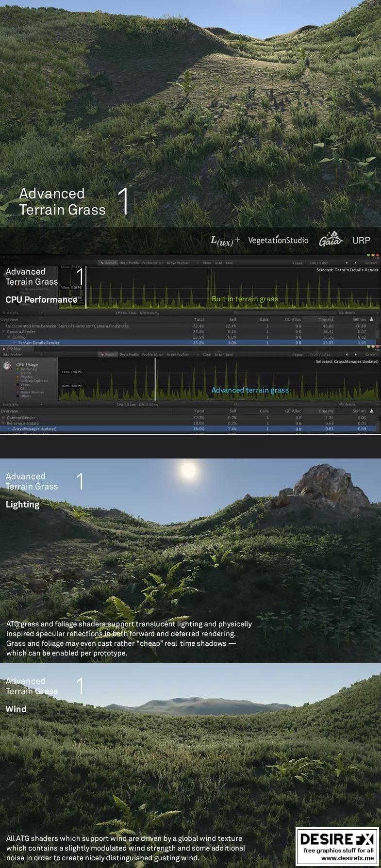381x868 pixels.
Task: Expand Camera.Render row above BehaviourUpdate
Action: pyautogui.click(x=4, y=418)
